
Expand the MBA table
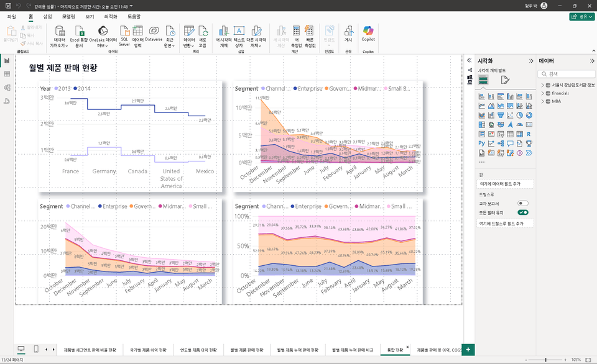pos(542,101)
